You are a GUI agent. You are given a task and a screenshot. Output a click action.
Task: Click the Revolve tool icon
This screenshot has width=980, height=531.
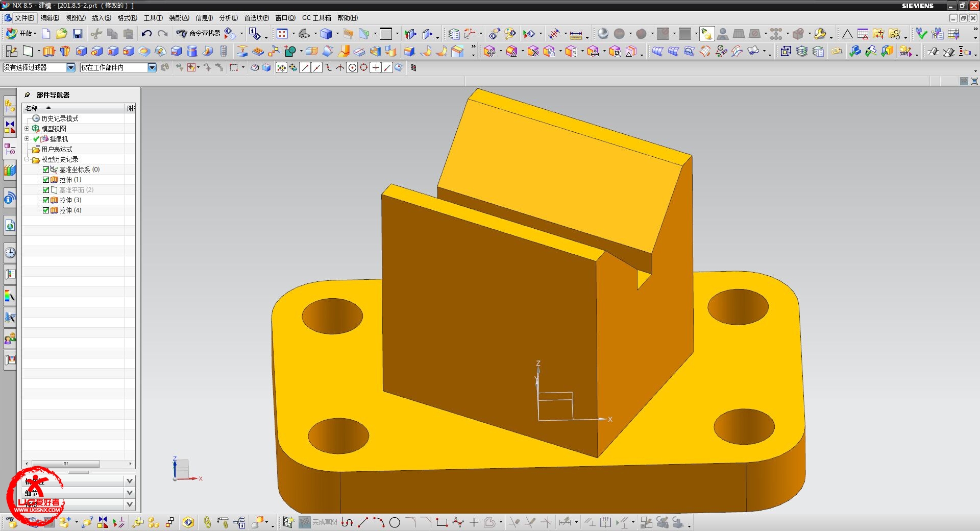coord(65,51)
